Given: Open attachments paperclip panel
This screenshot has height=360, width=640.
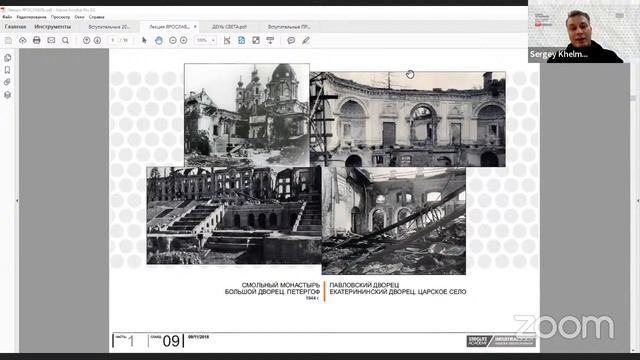Looking at the screenshot, I should (x=7, y=82).
